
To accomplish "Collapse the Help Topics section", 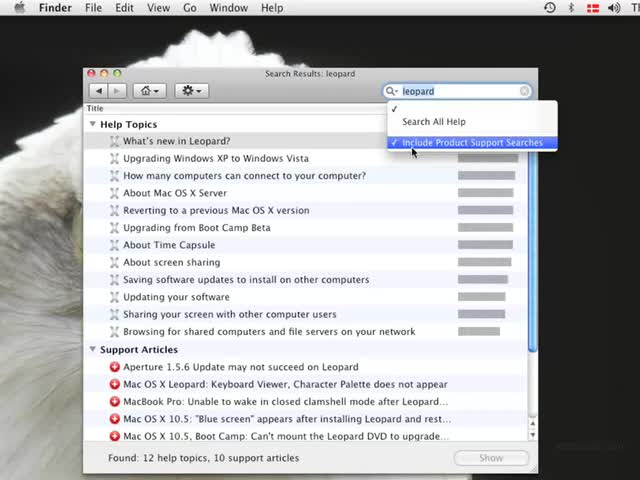I will 93,124.
